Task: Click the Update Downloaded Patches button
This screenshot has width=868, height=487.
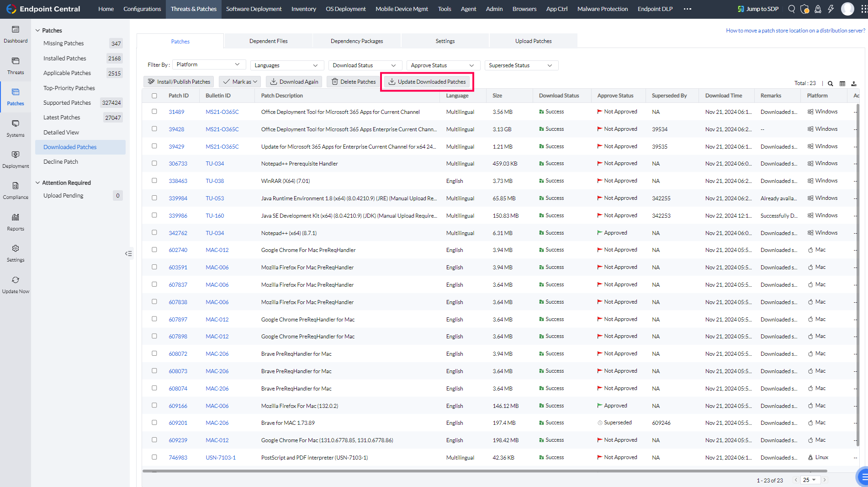Action: 427,82
